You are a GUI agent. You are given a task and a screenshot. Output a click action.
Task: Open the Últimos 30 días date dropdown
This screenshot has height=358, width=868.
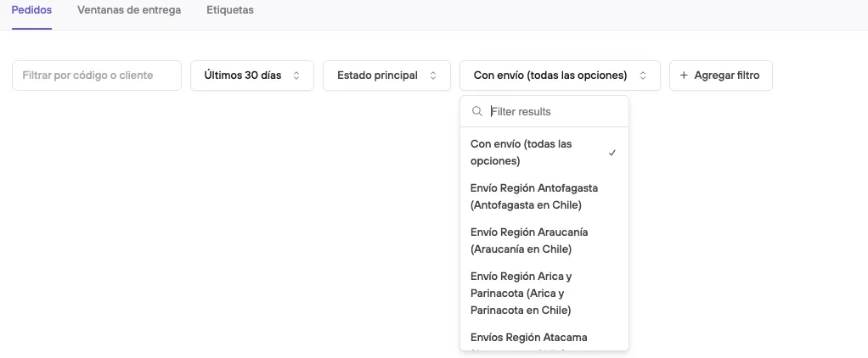(x=252, y=76)
